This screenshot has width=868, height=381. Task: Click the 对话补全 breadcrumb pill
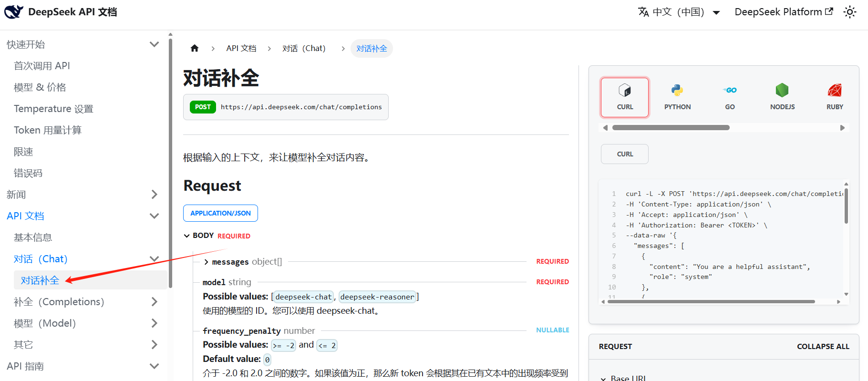click(372, 48)
